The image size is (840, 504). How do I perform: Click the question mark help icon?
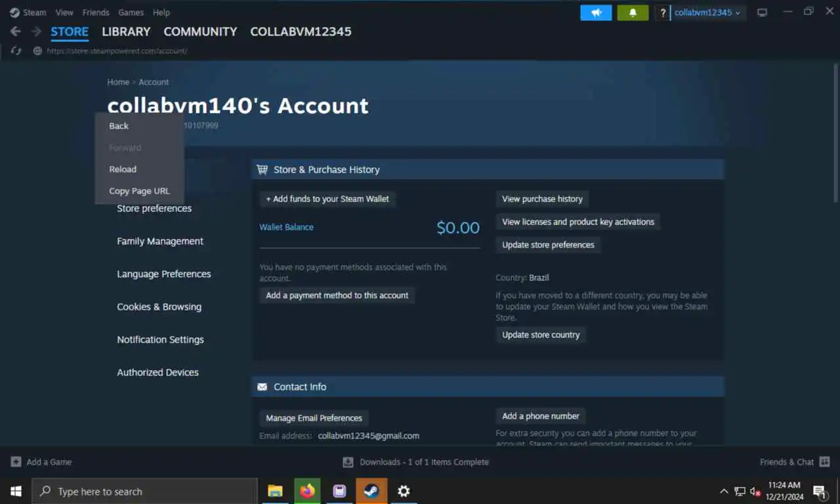coord(663,12)
